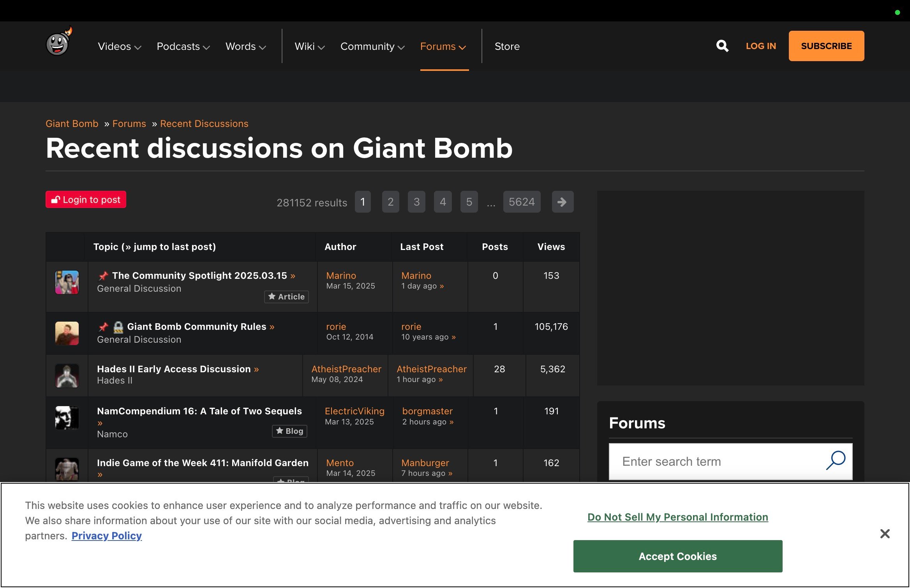View author Mento's profile
This screenshot has width=910, height=588.
tap(340, 463)
